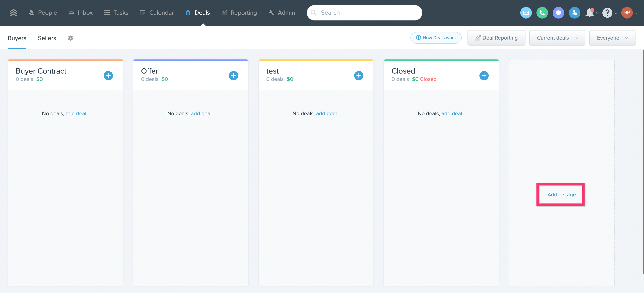
Task: Click the test stage title
Action: [x=272, y=71]
